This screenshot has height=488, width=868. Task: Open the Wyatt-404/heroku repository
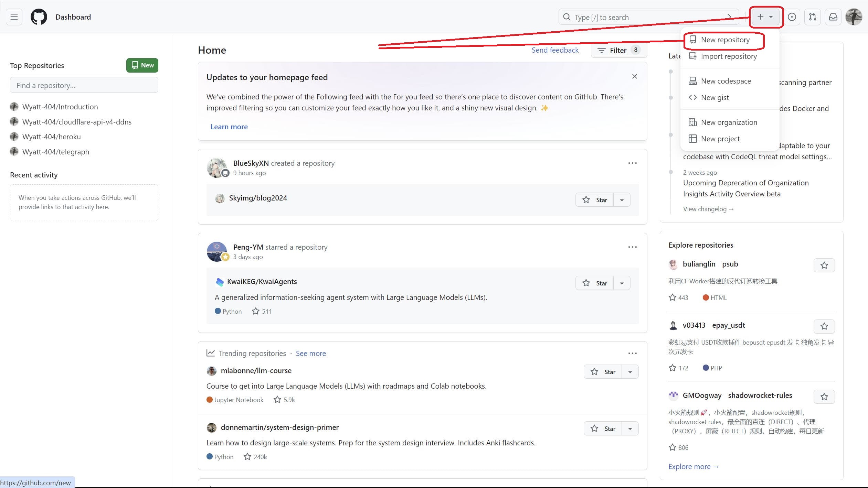pyautogui.click(x=51, y=137)
